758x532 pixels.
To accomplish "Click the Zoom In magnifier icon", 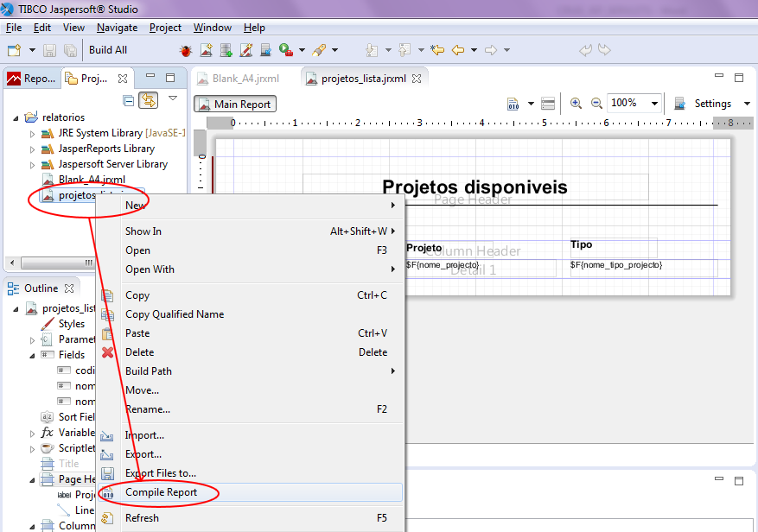I will click(576, 103).
